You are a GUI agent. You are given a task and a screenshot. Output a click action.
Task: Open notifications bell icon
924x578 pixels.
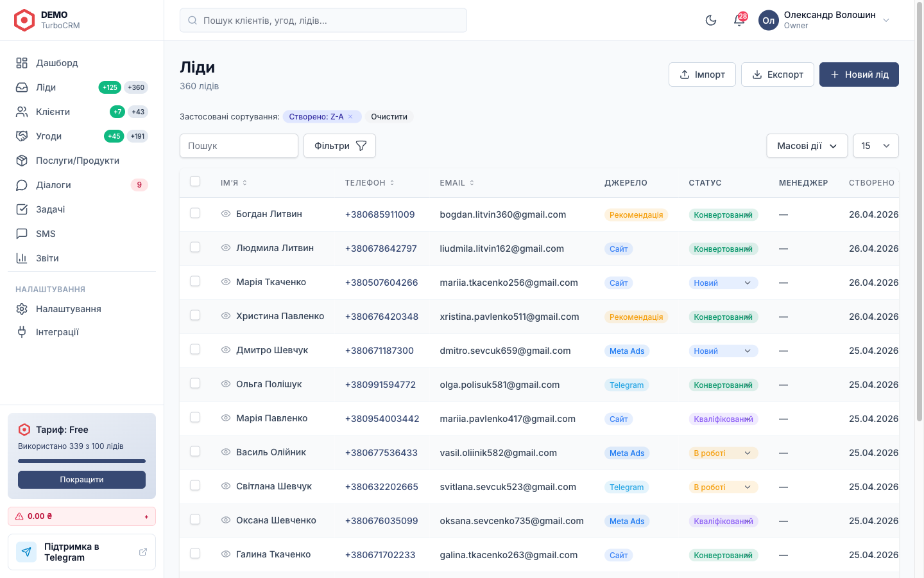coord(739,21)
